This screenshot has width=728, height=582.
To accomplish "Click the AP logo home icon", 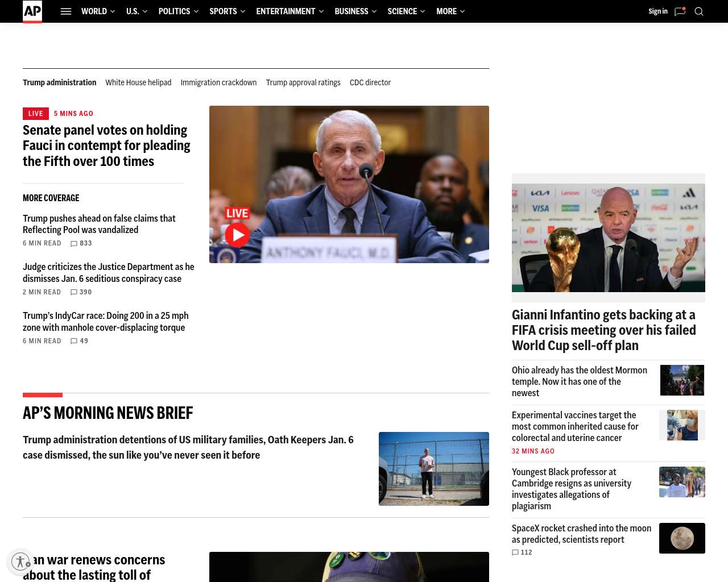I will [32, 11].
